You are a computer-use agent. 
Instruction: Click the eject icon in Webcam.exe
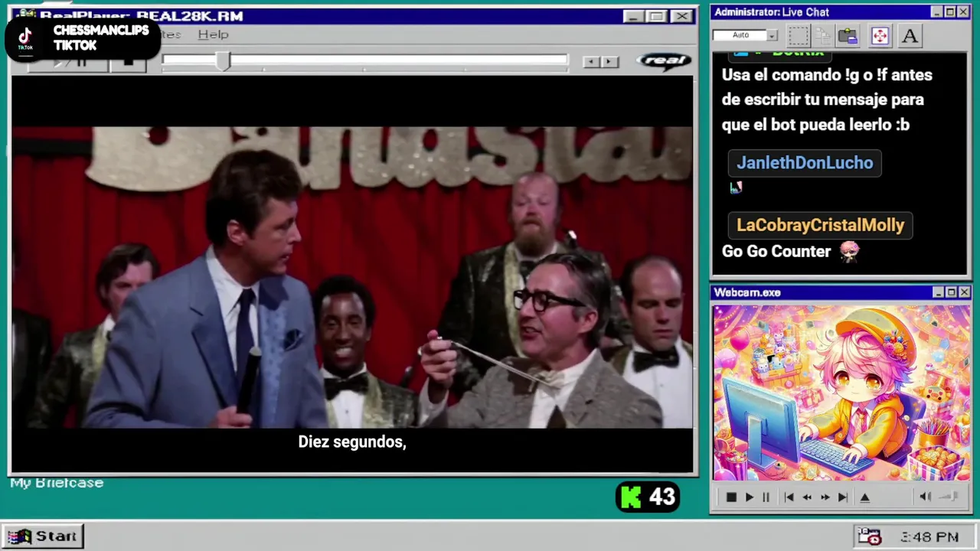pyautogui.click(x=865, y=497)
